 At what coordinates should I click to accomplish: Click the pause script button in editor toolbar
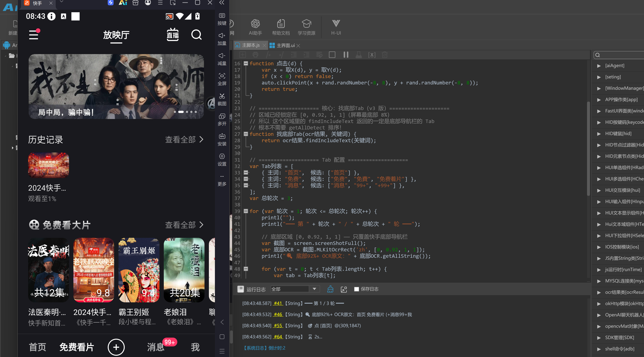coord(346,55)
